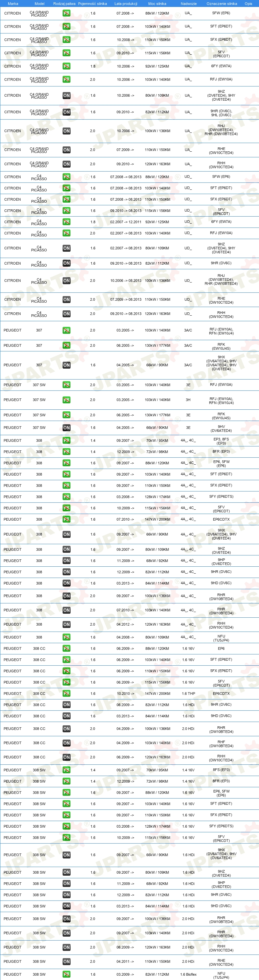Click ON icon in C4 Grand Picasso RHE 110kW row
This screenshot has width=259, height=980.
[66, 150]
